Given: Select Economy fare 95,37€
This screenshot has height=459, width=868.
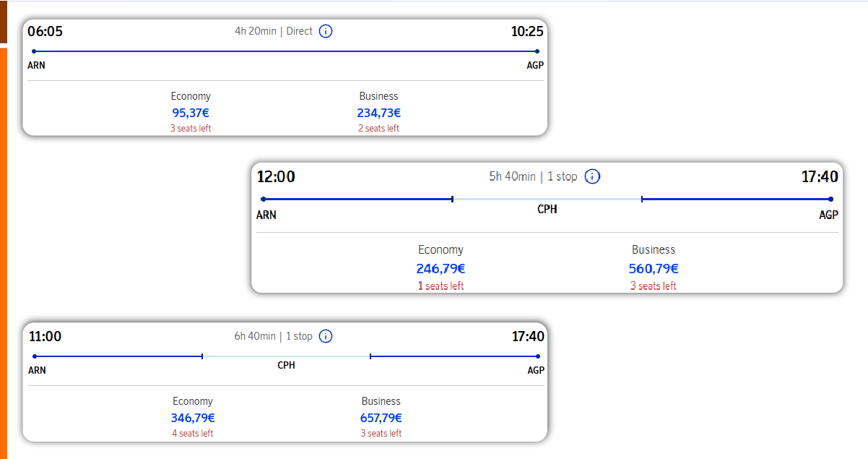Looking at the screenshot, I should [191, 113].
